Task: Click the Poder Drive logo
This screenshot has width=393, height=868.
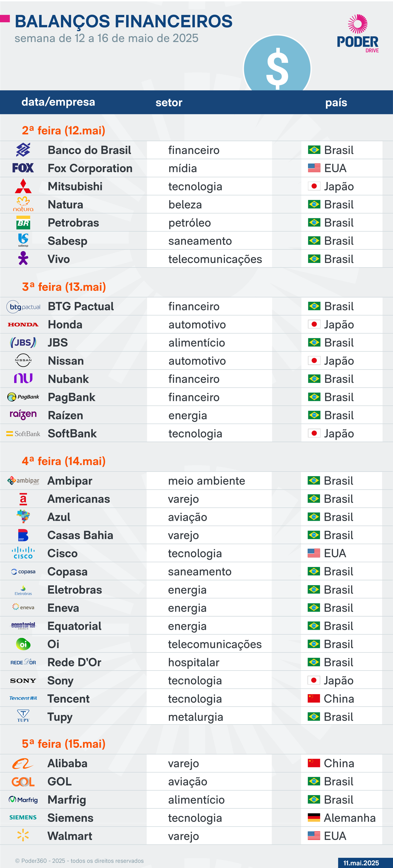Action: pyautogui.click(x=358, y=33)
